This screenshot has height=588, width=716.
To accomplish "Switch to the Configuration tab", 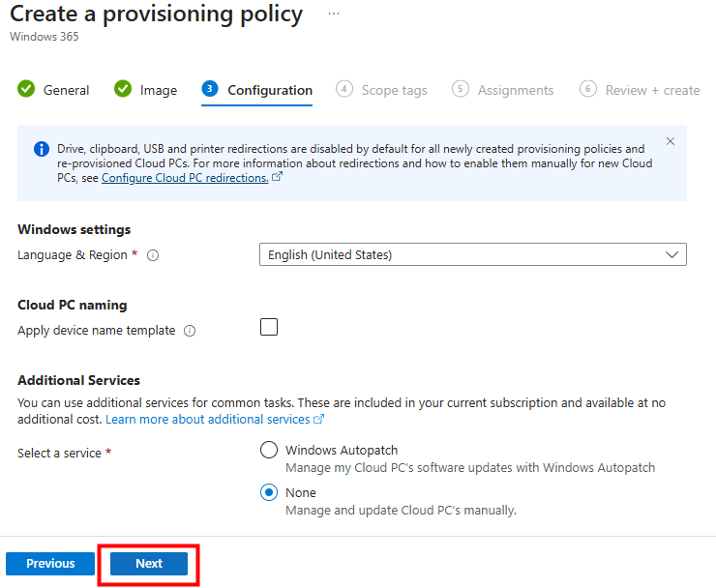I will point(270,90).
